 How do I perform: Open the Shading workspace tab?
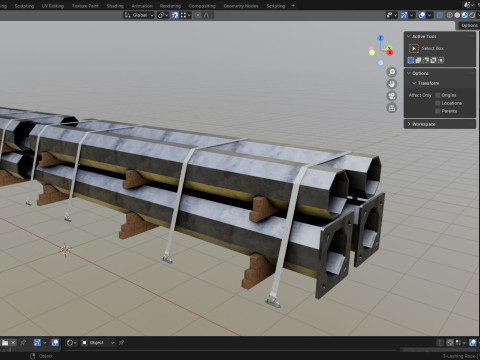115,6
